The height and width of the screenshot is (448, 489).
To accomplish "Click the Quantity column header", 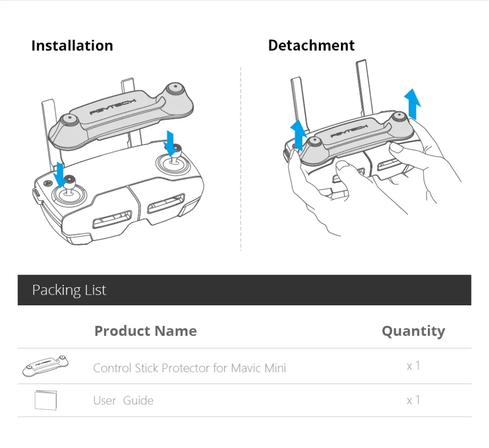I will coord(414,331).
